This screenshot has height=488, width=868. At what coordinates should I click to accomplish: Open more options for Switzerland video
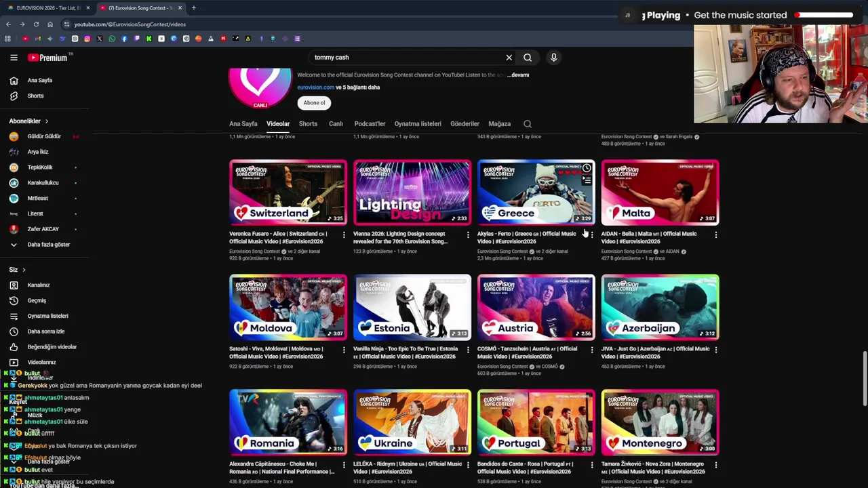pos(344,235)
